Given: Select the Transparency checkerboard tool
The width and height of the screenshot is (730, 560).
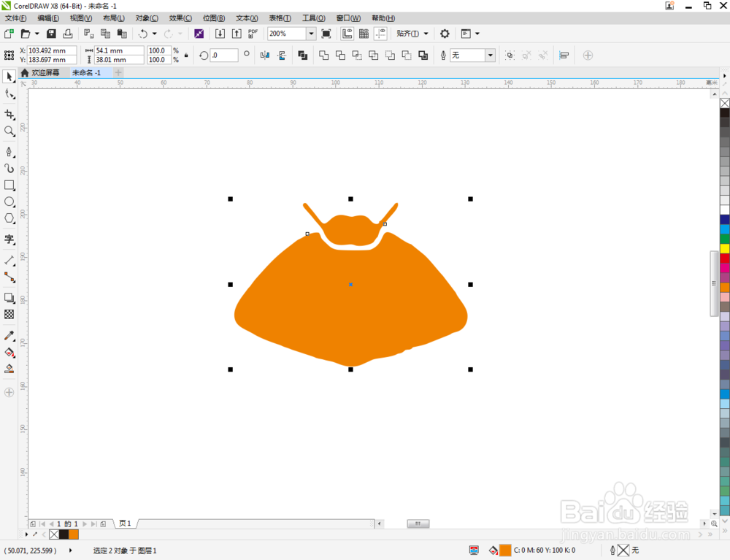Looking at the screenshot, I should (x=9, y=315).
